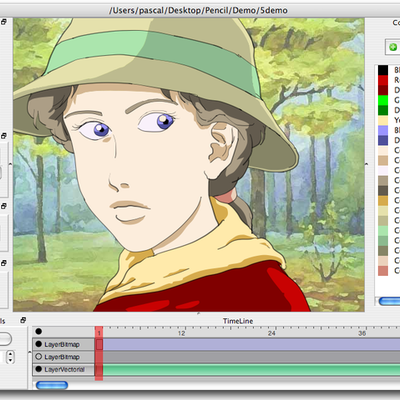Click the window title path ending 5demo
This screenshot has width=400, height=400.
pyautogui.click(x=198, y=10)
